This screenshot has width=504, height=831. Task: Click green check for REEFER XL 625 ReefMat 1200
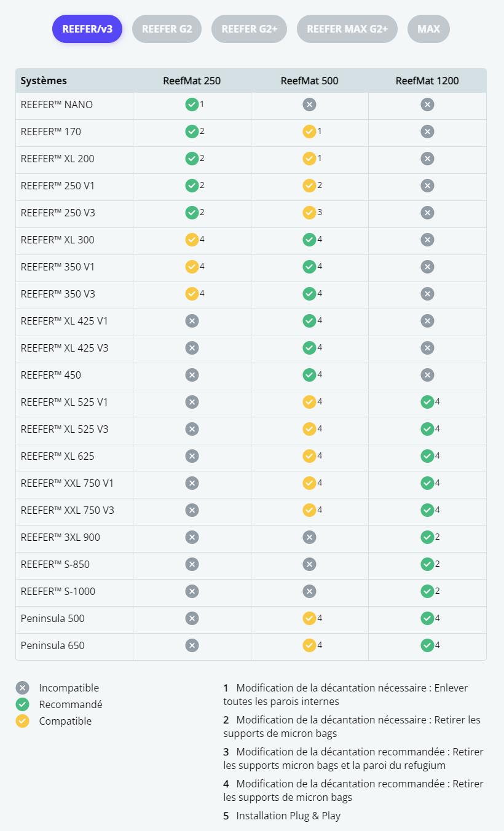[x=427, y=456]
